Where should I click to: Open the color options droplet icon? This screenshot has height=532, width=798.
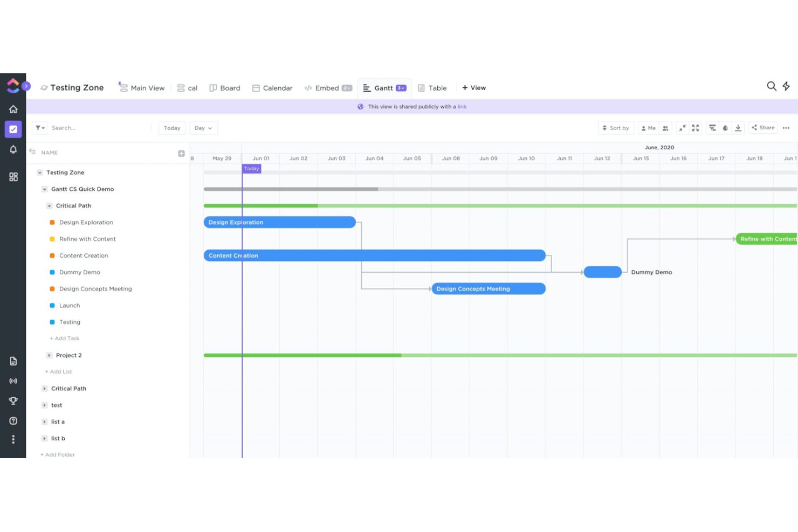click(725, 128)
